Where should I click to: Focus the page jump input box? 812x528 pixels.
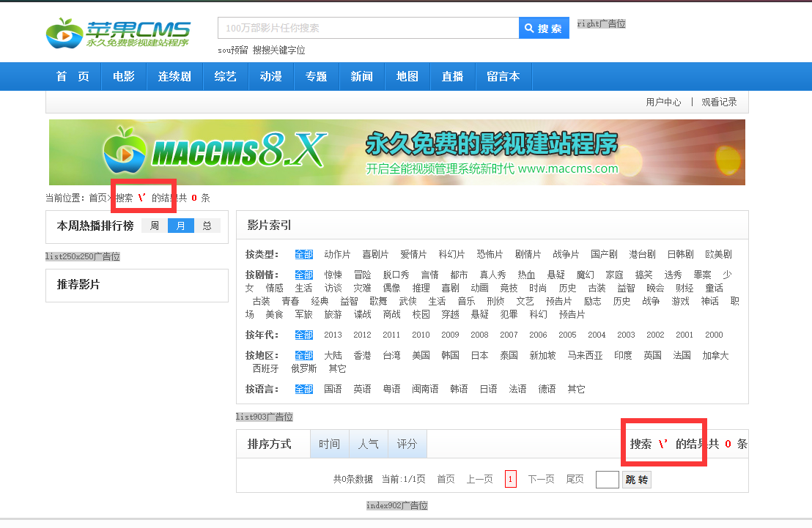[x=608, y=480]
